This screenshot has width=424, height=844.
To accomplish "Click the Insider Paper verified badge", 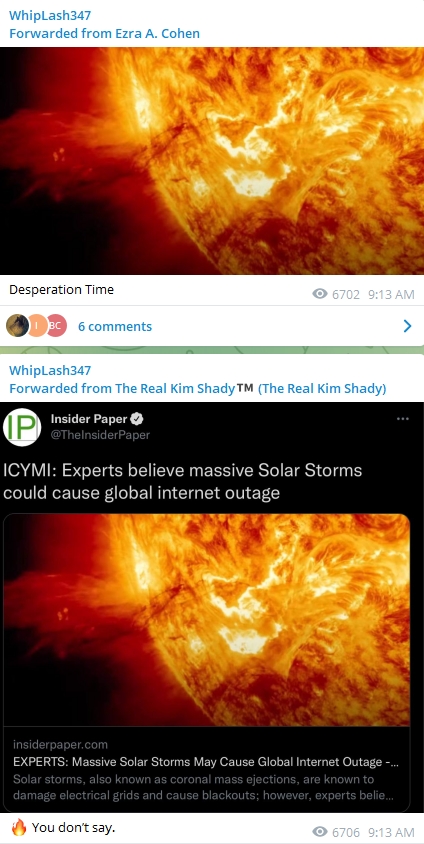I will click(x=137, y=419).
